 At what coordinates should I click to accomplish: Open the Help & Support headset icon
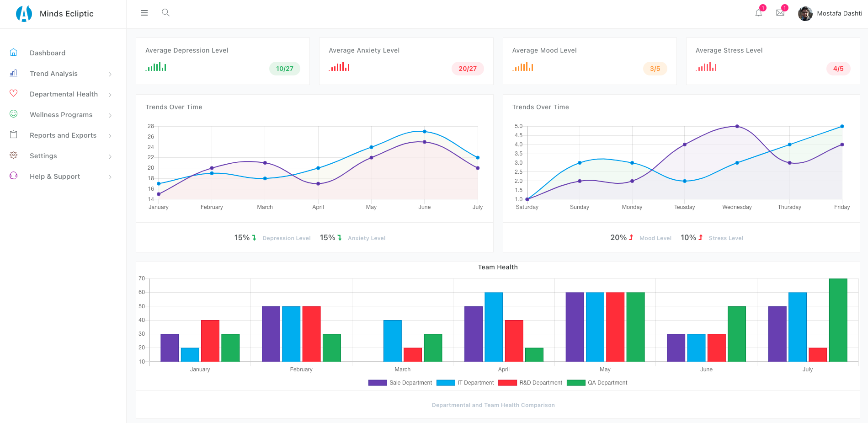coord(14,176)
